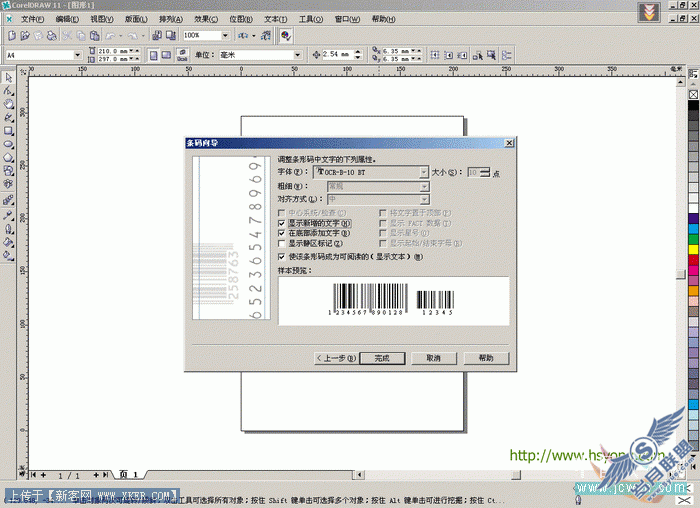Screen dimensions: 700x508
Task: Open the A4 paper size dropdown
Action: [78, 55]
